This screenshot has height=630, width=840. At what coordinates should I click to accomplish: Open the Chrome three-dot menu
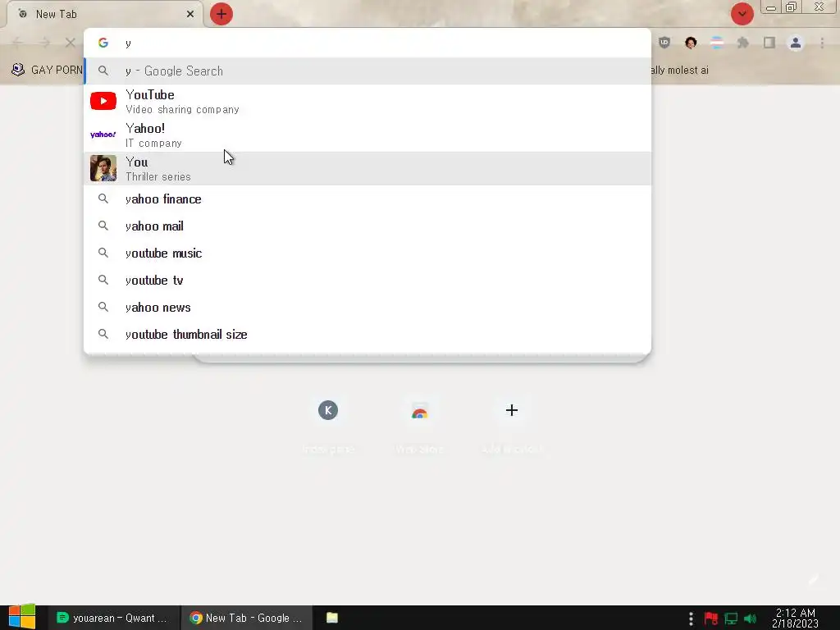pos(822,43)
